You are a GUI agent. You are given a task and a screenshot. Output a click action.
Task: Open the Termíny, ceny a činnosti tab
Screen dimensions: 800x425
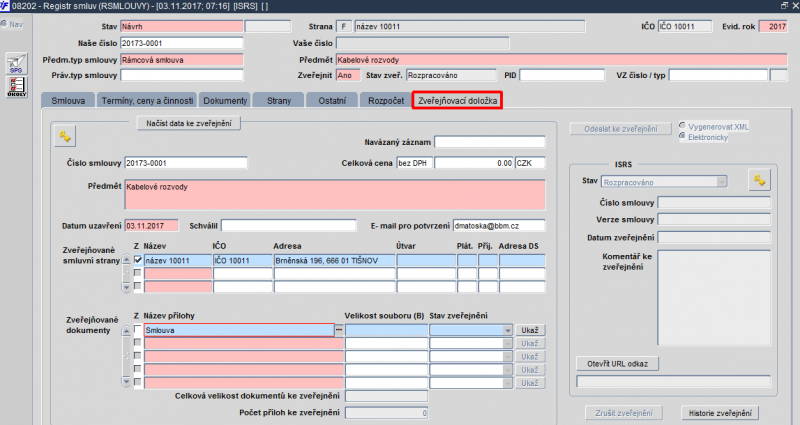pyautogui.click(x=147, y=101)
